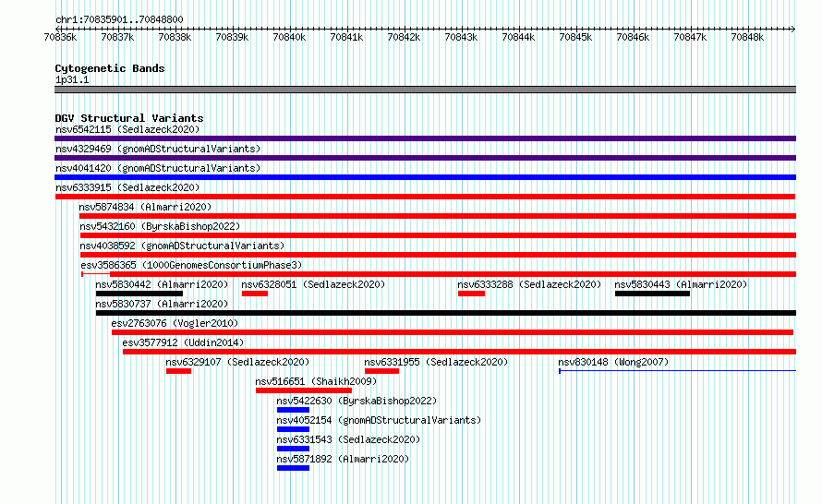The width and height of the screenshot is (822, 504).
Task: Open the nsv5830443 (Almarri2020) label
Action: pyautogui.click(x=681, y=284)
